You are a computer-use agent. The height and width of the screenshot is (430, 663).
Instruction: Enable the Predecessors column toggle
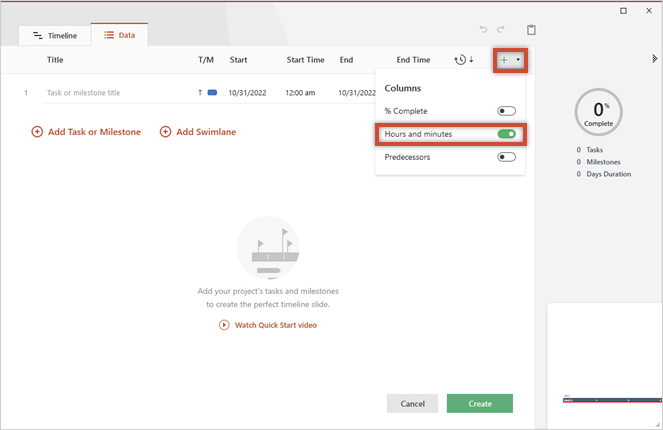tap(506, 157)
